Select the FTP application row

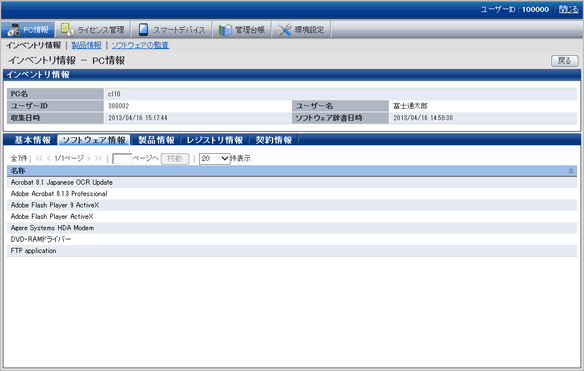(x=292, y=251)
